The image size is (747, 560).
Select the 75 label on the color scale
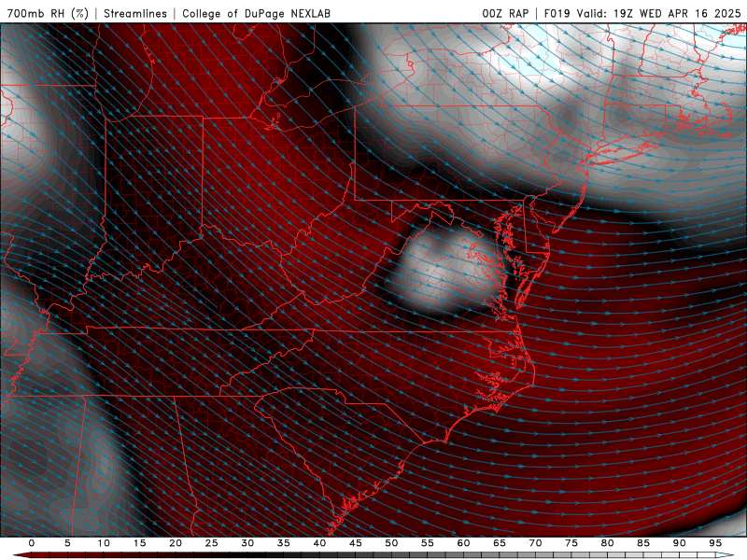click(x=571, y=543)
